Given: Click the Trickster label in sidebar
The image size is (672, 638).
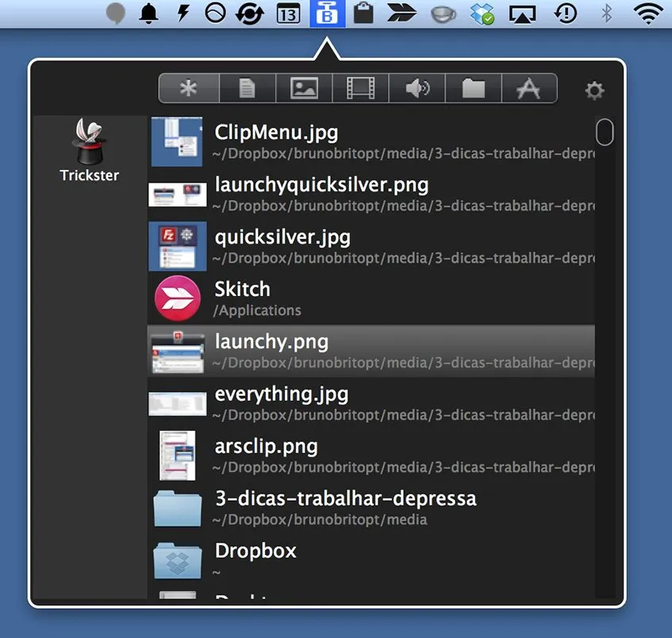Looking at the screenshot, I should pos(89,175).
